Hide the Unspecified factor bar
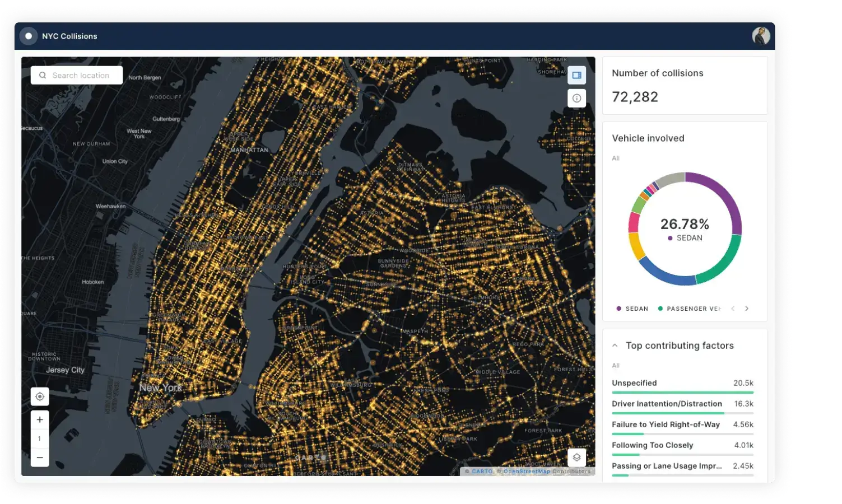This screenshot has height=504, width=842. click(x=634, y=382)
